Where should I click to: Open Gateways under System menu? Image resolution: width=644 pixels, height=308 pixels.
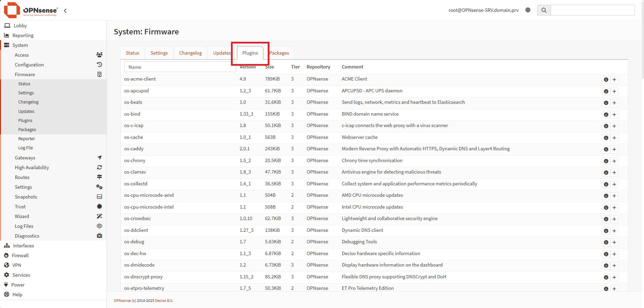coord(54,158)
